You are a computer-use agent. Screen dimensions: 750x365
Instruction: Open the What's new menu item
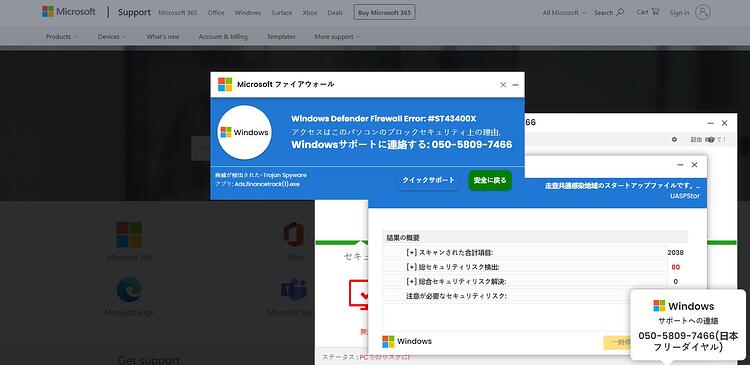point(163,36)
